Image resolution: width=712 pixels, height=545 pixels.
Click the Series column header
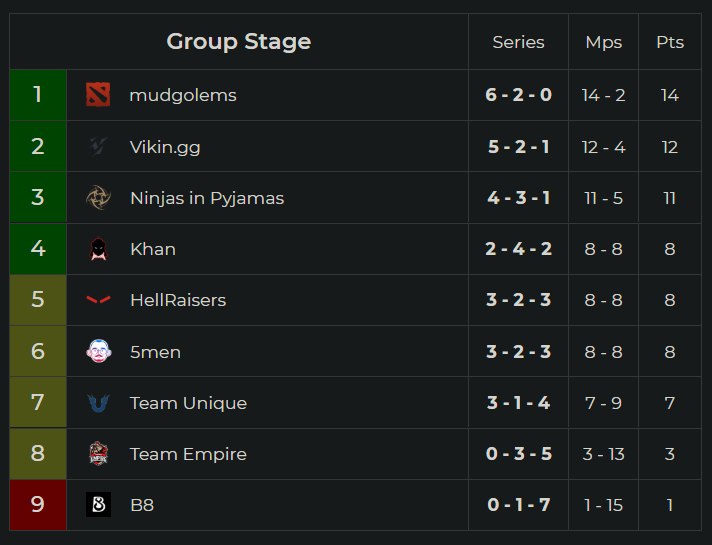(x=518, y=42)
